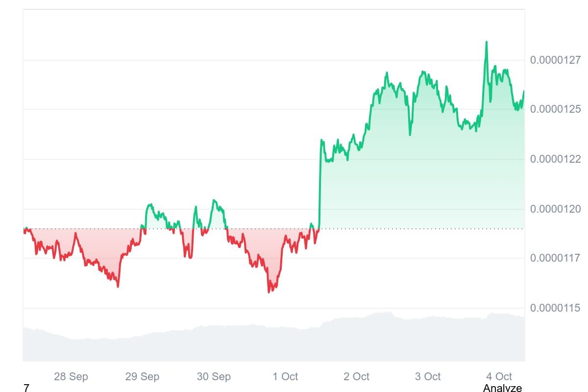Click the 0.0000120 price axis label

click(x=555, y=209)
